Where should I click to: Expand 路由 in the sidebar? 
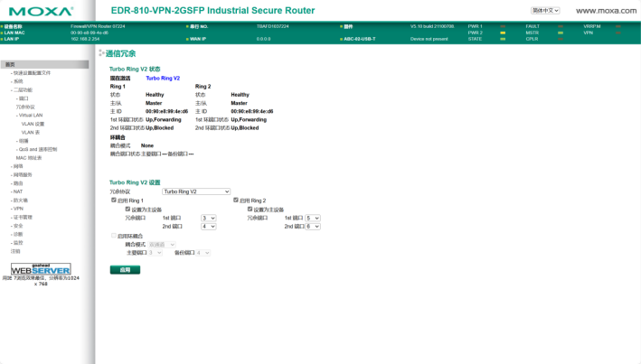pyautogui.click(x=18, y=183)
